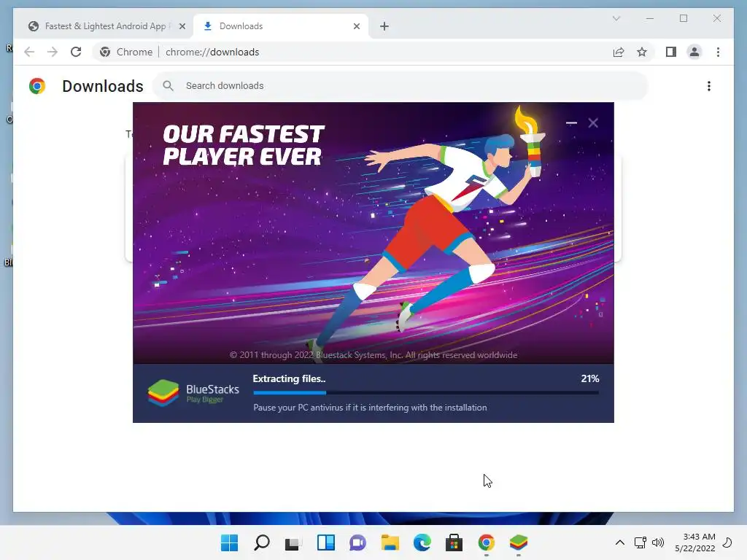Launch Microsoft Edge from taskbar

click(x=422, y=542)
